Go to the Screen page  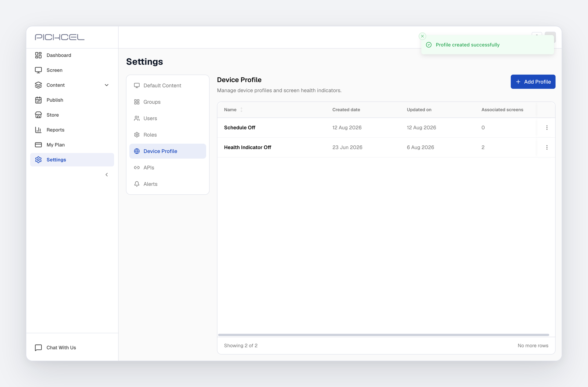coord(72,70)
